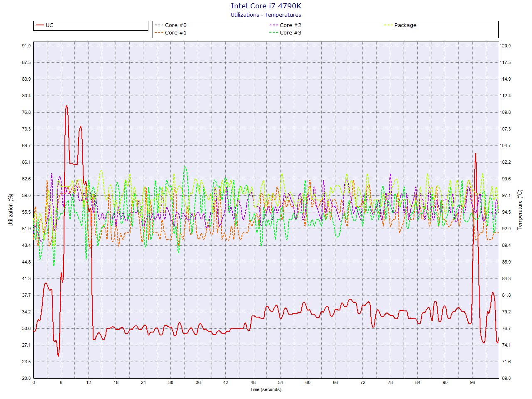Click the purple Core #2 legend line sample
The image size is (532, 399).
(x=274, y=25)
